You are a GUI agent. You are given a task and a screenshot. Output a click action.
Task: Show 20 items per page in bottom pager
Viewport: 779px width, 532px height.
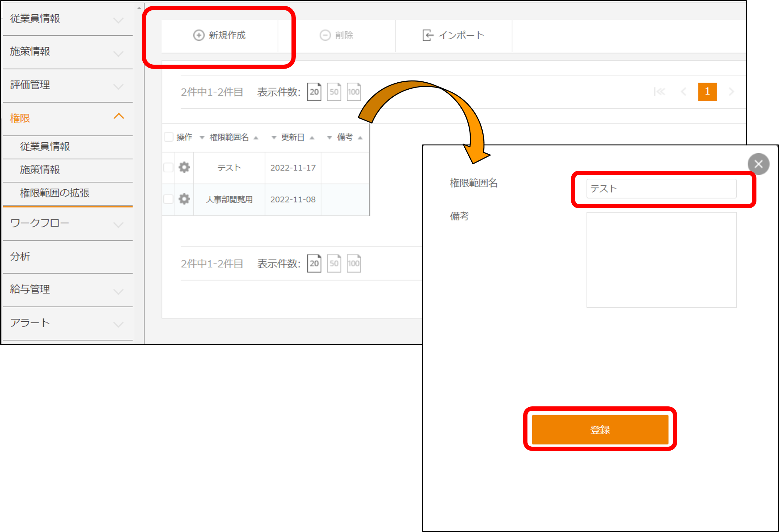click(x=314, y=263)
